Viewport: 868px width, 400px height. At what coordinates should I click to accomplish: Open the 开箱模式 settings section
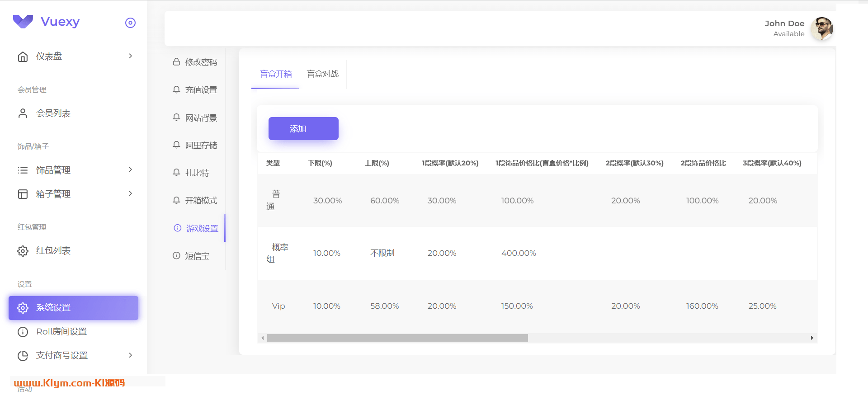point(201,200)
